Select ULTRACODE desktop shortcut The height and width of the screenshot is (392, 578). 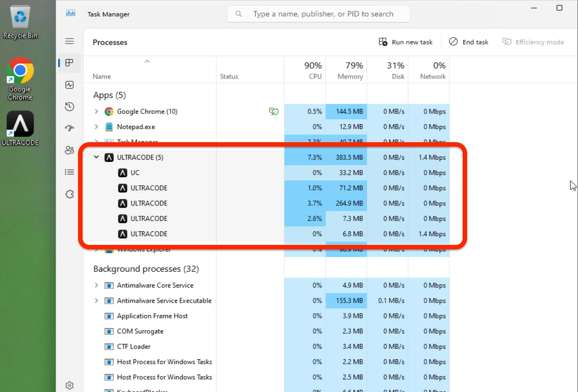pos(20,128)
